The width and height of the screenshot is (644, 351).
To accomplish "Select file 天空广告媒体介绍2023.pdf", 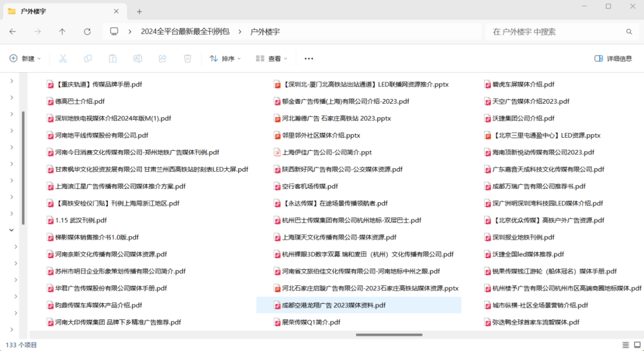I will tap(527, 101).
